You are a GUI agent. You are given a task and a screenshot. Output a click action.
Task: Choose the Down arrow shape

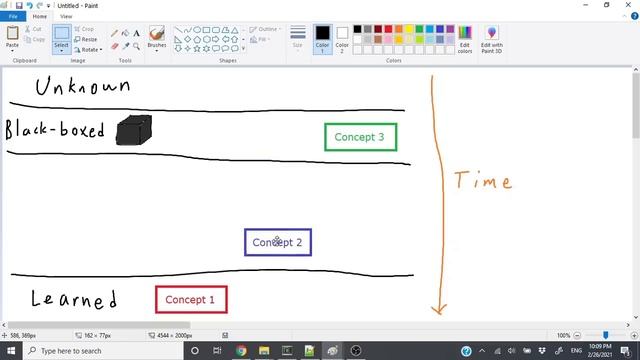pos(178,49)
